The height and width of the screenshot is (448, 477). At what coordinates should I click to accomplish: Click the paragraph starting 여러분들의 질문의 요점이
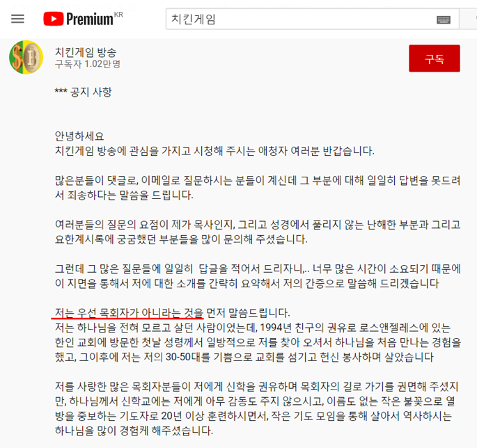(x=258, y=232)
